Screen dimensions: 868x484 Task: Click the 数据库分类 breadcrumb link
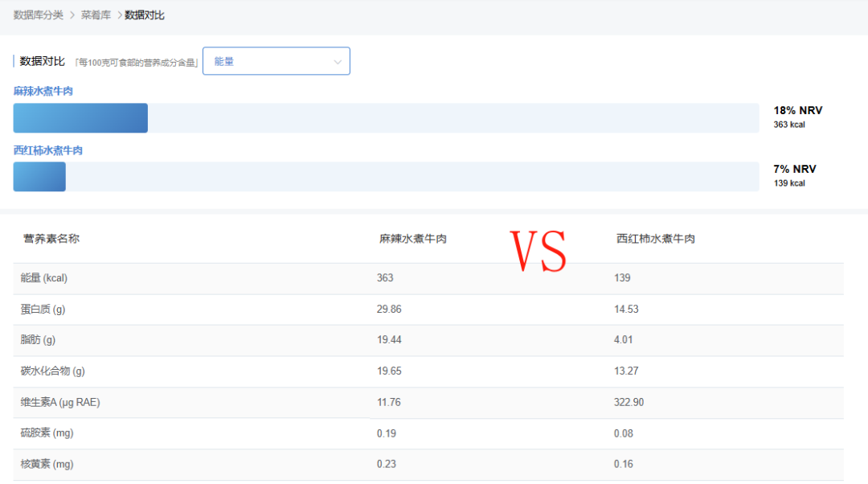tap(39, 15)
